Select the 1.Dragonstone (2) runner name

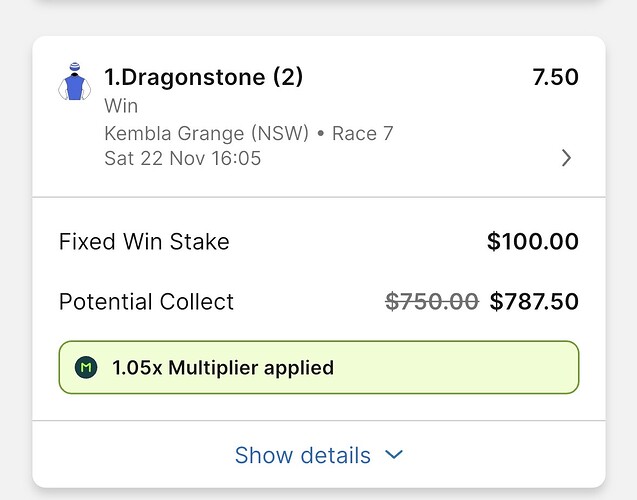point(203,77)
